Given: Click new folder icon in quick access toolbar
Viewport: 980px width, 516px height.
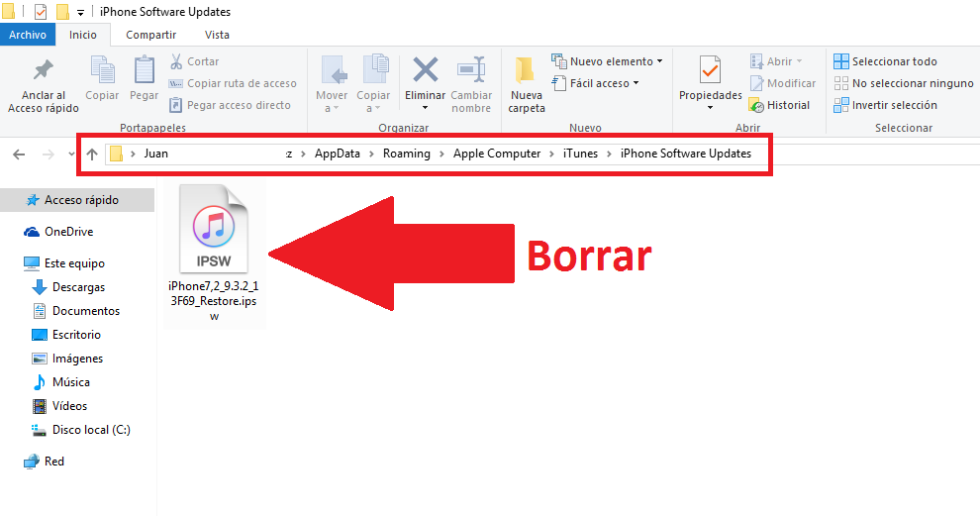Looking at the screenshot, I should pyautogui.click(x=62, y=11).
